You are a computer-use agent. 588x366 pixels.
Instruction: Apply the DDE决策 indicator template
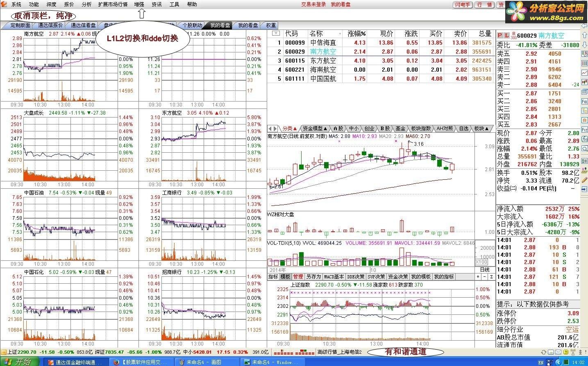[356, 277]
